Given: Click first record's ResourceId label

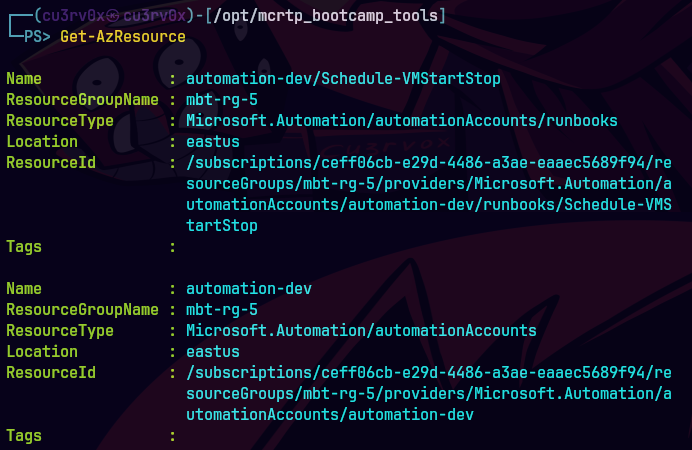Looking at the screenshot, I should (x=51, y=162).
